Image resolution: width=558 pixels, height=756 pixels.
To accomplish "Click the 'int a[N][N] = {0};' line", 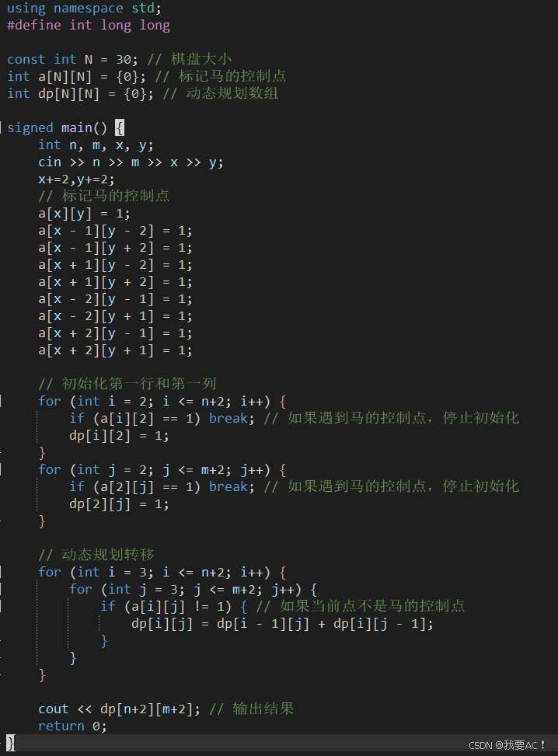I will pyautogui.click(x=76, y=76).
